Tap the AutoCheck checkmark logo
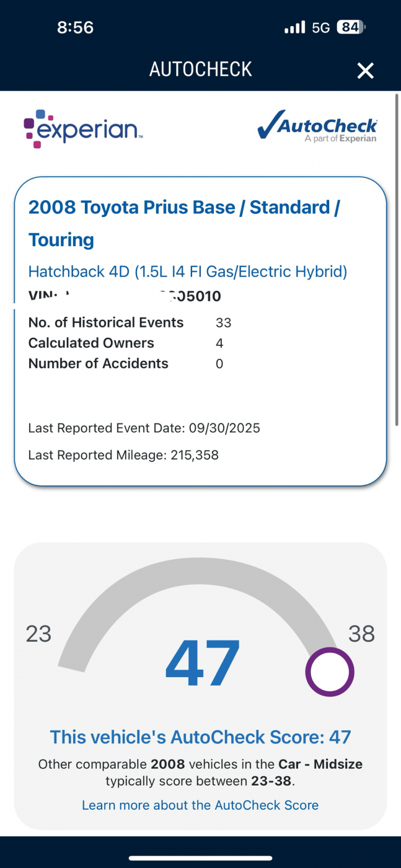 click(x=317, y=126)
